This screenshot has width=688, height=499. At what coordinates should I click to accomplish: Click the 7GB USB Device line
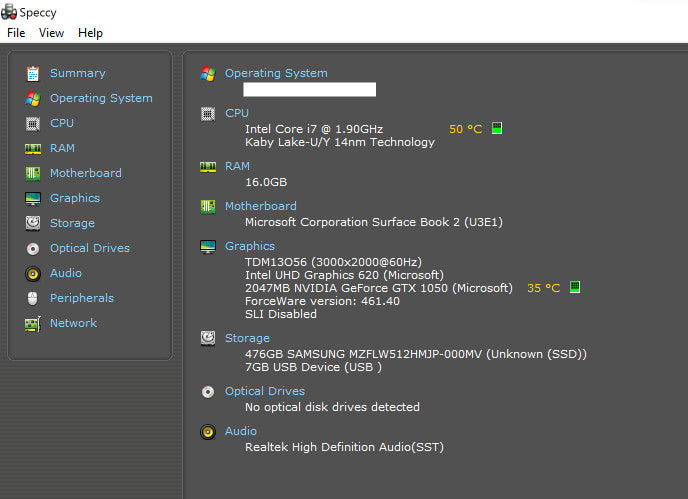coord(313,367)
